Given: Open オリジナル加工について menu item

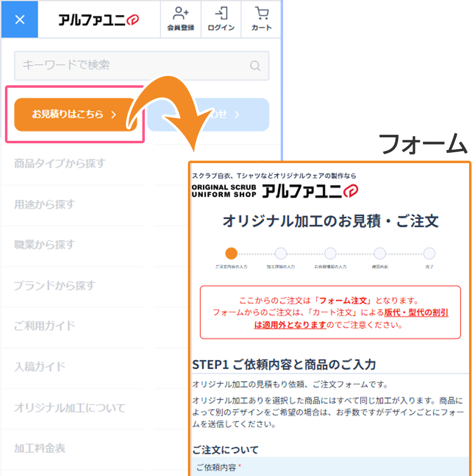Looking at the screenshot, I should [x=70, y=408].
